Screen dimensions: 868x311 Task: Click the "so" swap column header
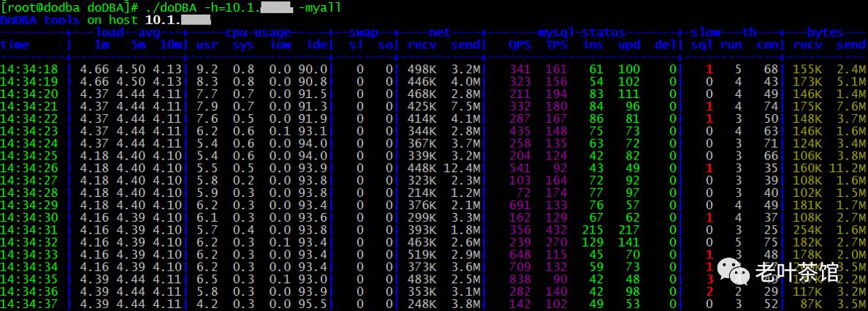tap(385, 45)
